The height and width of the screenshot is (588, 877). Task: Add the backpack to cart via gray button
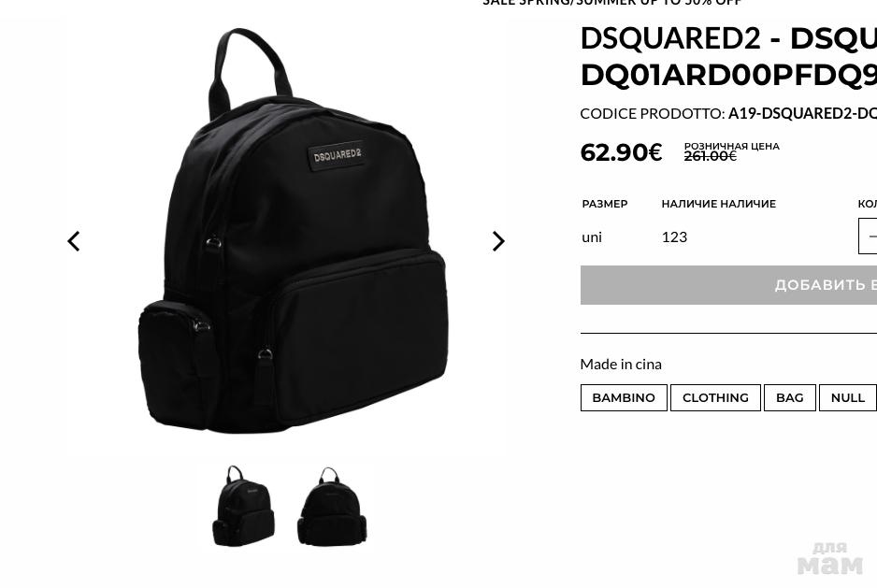(728, 285)
